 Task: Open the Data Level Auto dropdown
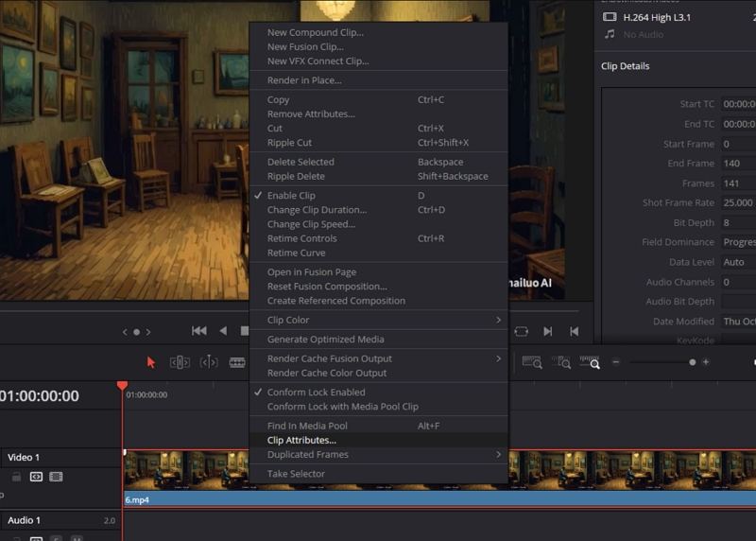point(739,262)
